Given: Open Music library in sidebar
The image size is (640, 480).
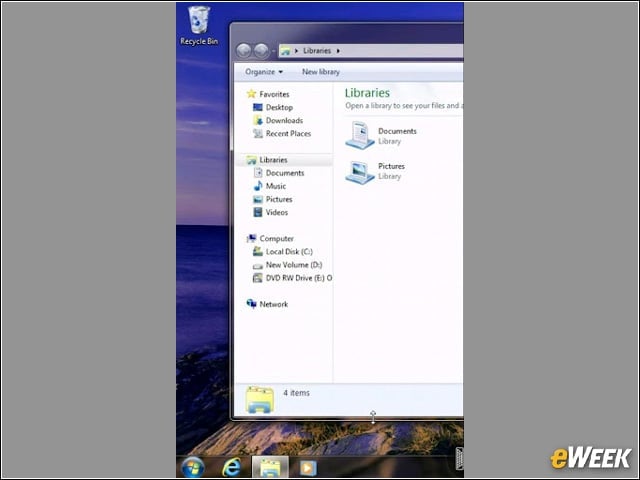Looking at the screenshot, I should (x=276, y=186).
